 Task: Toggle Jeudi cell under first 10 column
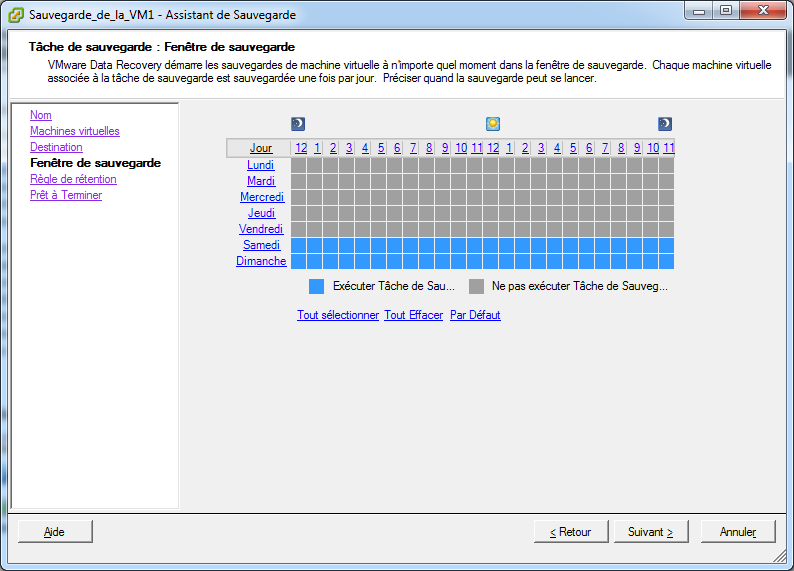(458, 213)
